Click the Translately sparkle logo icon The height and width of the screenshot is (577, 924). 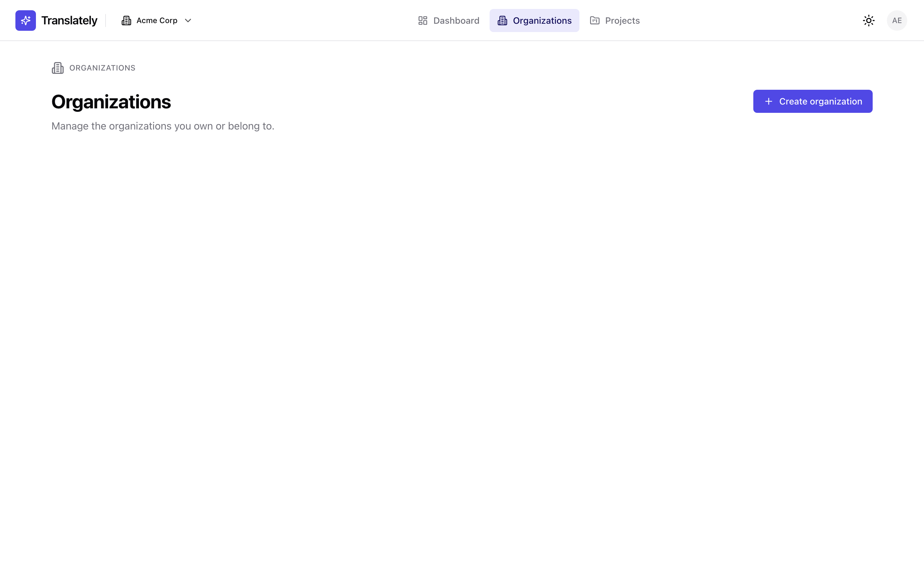pyautogui.click(x=25, y=20)
